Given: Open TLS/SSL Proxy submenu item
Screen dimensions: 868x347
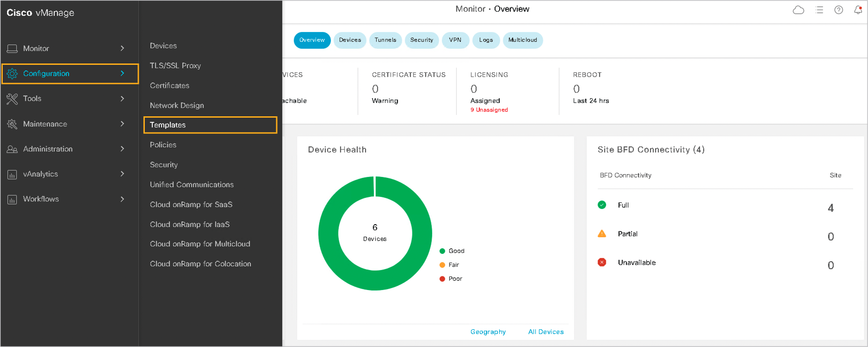Looking at the screenshot, I should (x=175, y=65).
